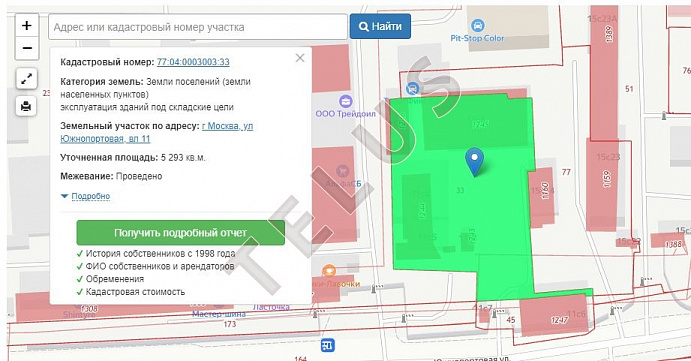Click the blue location pin marker
Viewport: 691px width, 361px height.
(x=475, y=162)
